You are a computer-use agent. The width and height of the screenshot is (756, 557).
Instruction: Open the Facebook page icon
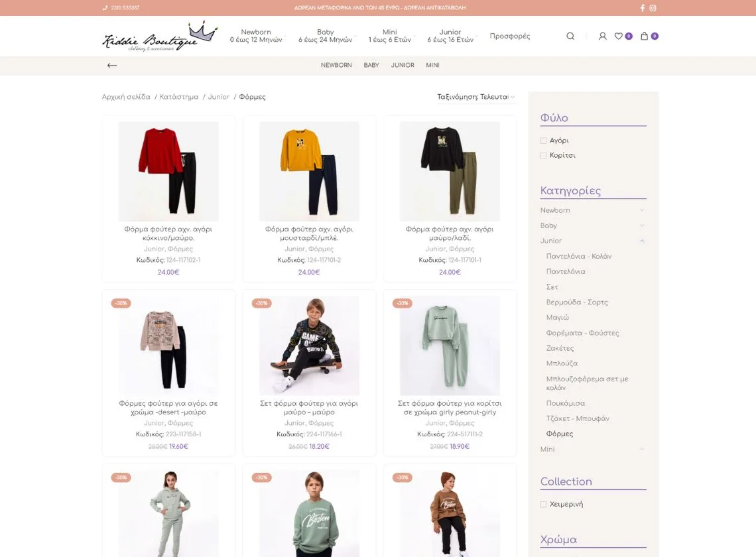click(x=642, y=8)
